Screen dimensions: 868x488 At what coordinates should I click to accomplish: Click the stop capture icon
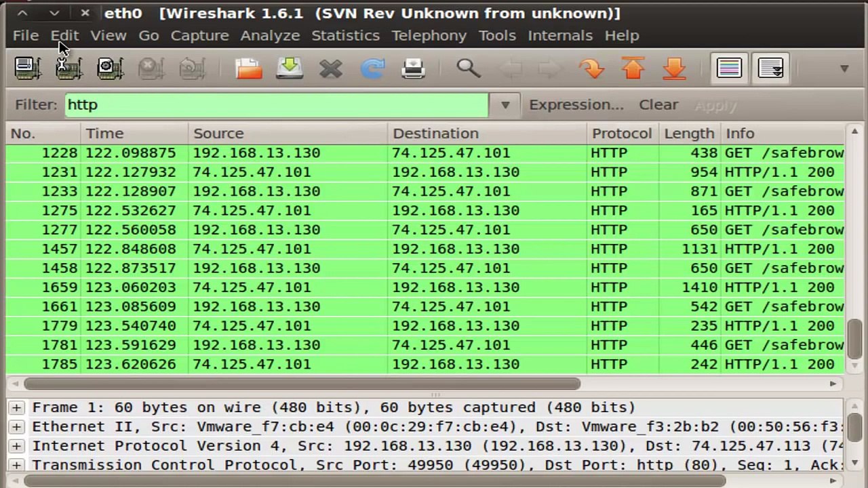(x=151, y=68)
